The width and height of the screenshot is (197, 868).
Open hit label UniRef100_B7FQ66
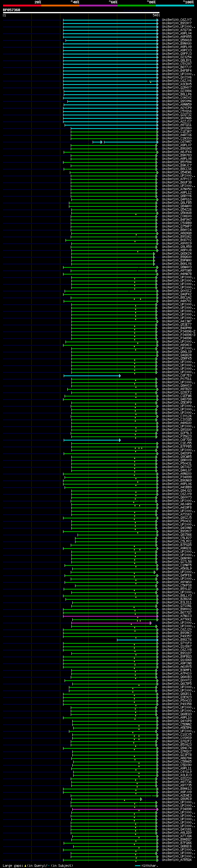coord(176,843)
